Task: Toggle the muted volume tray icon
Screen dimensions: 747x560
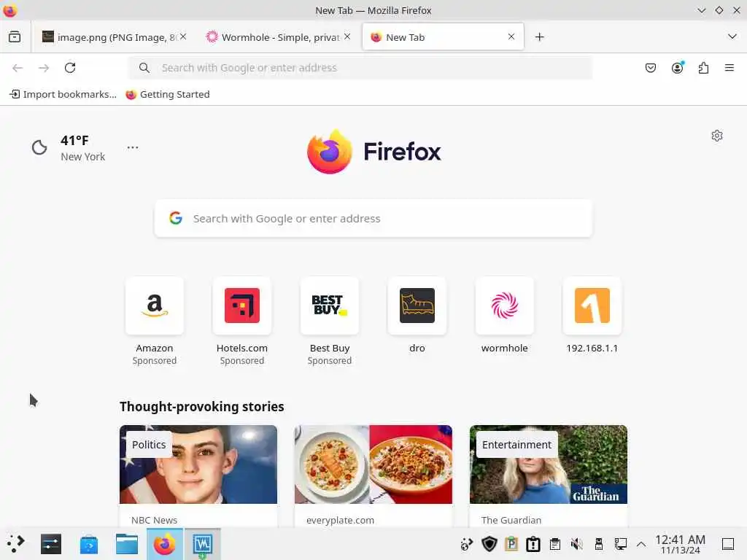Action: [x=576, y=544]
